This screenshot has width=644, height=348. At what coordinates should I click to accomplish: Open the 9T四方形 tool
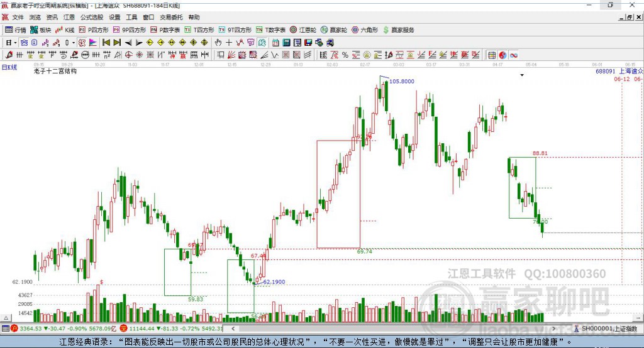[x=235, y=30]
